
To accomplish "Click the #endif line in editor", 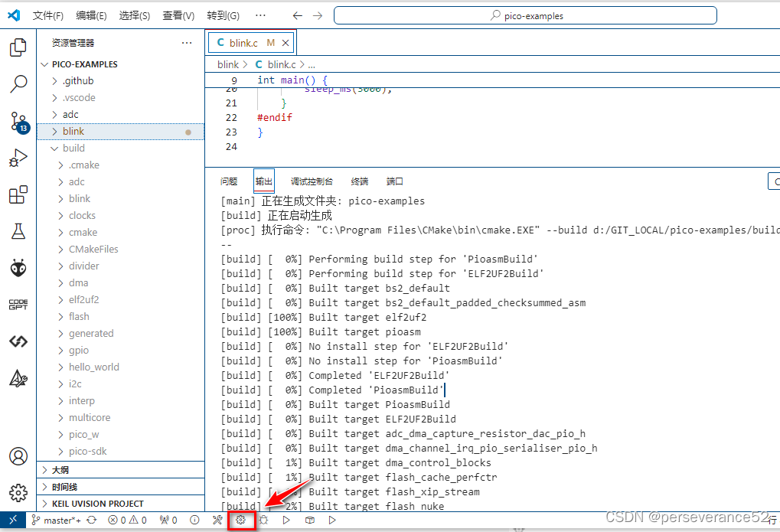I will click(274, 117).
